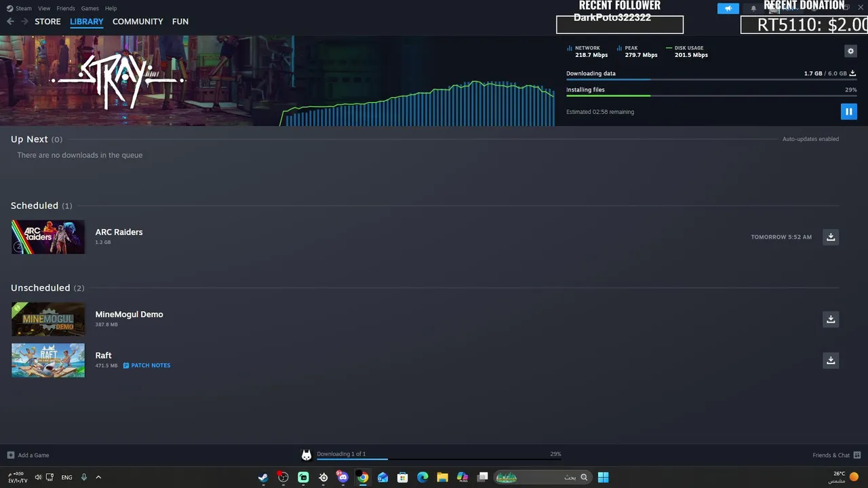
Task: Click the Estimated time remaining text
Action: [600, 112]
